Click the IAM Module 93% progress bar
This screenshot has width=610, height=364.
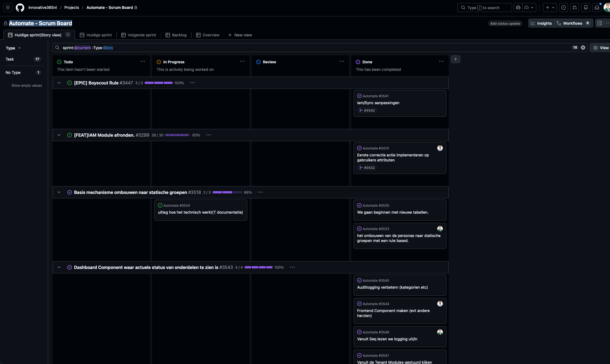tap(178, 135)
